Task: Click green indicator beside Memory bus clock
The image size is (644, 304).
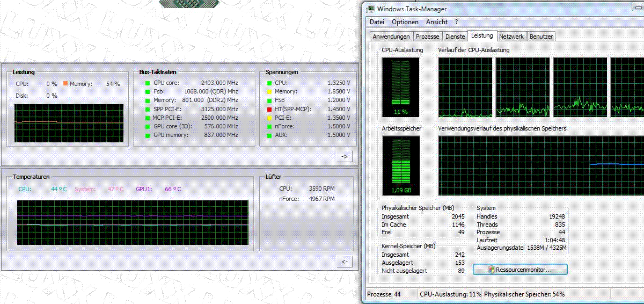Action: [148, 100]
